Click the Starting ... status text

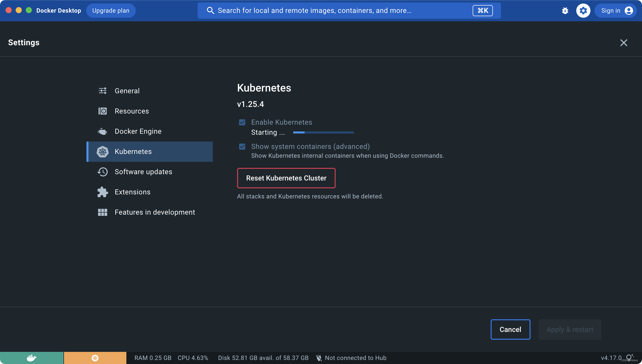pyautogui.click(x=268, y=132)
